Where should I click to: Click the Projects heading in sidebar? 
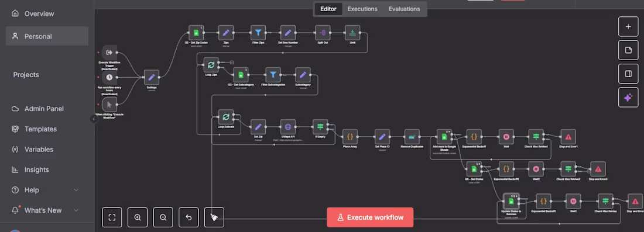[x=26, y=75]
